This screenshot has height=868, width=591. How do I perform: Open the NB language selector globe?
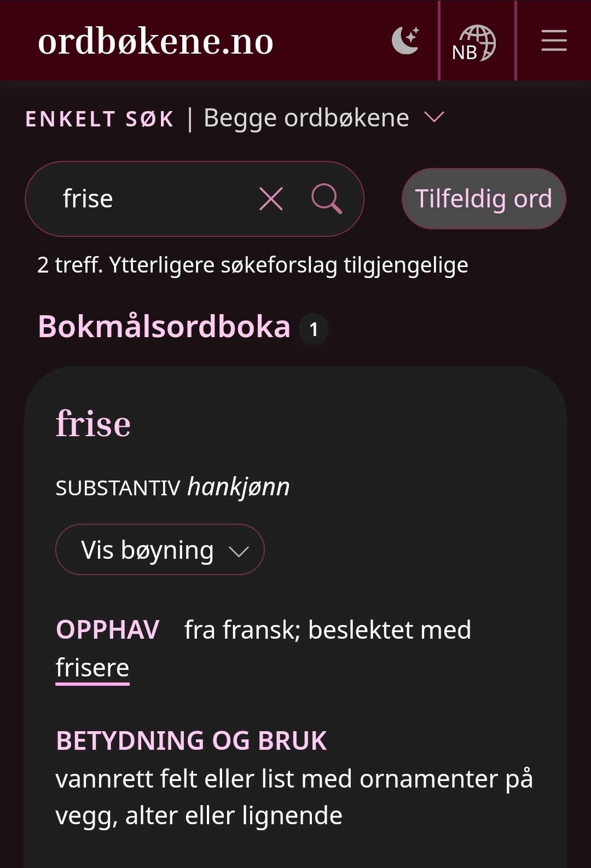click(474, 43)
